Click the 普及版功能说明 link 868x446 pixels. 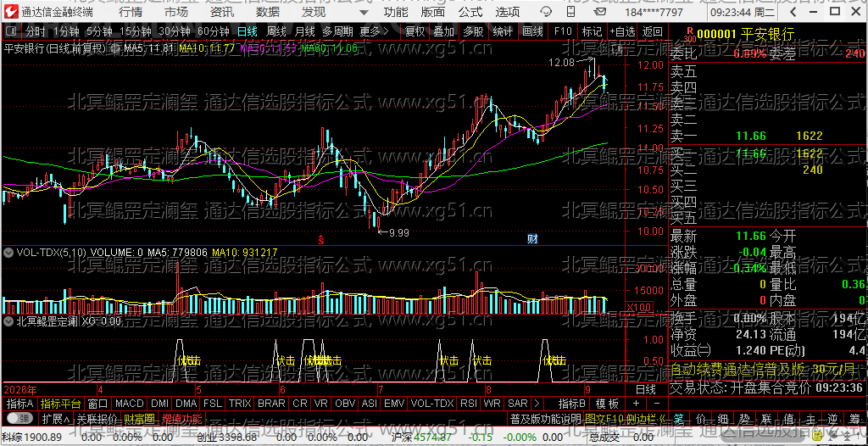[x=545, y=418]
